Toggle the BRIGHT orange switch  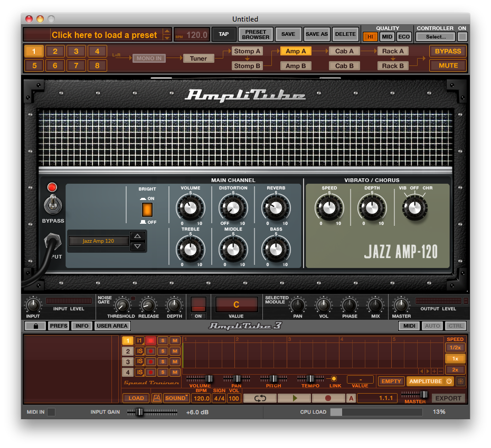(x=147, y=210)
